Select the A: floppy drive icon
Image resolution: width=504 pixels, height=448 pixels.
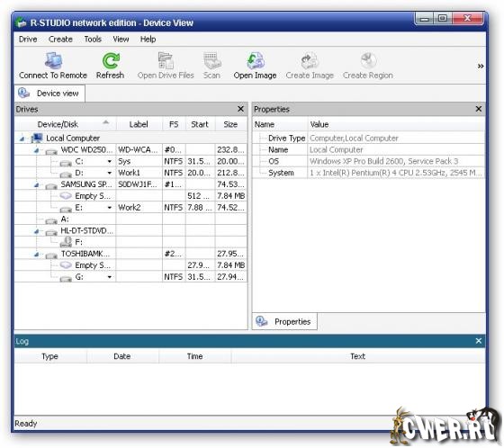(51, 220)
